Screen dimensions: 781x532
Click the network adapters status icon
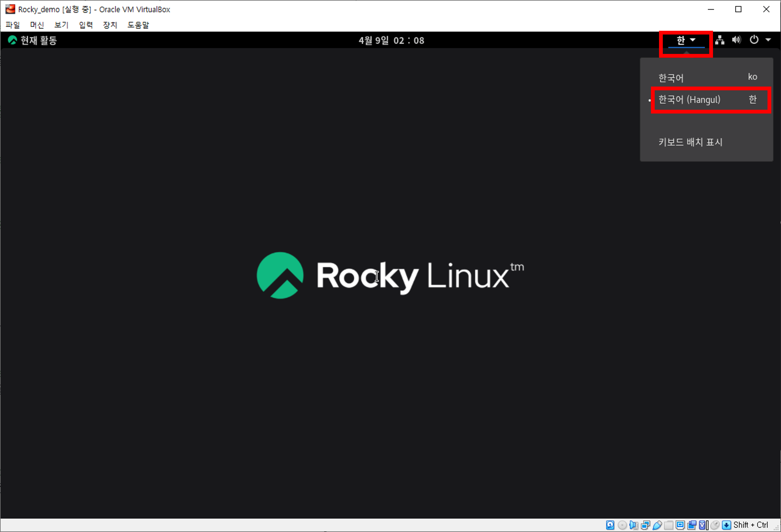pos(645,525)
